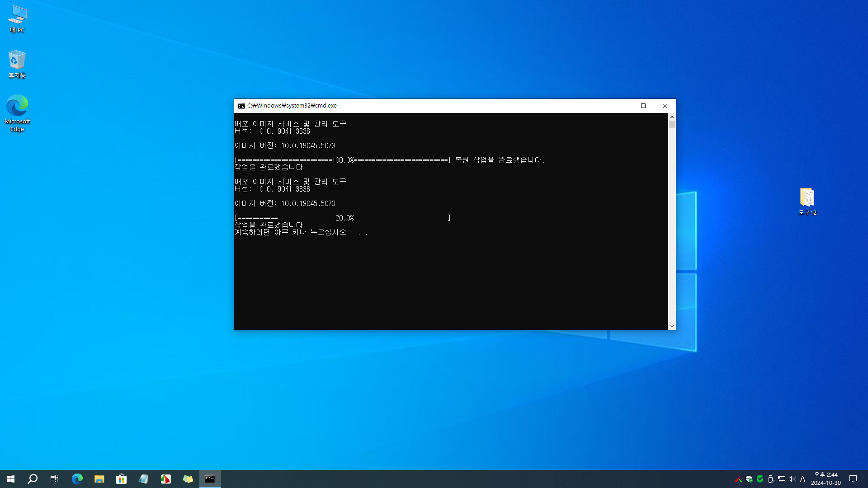Open the 내 PC desktop icon
Screen dimensions: 868x488
(17, 19)
